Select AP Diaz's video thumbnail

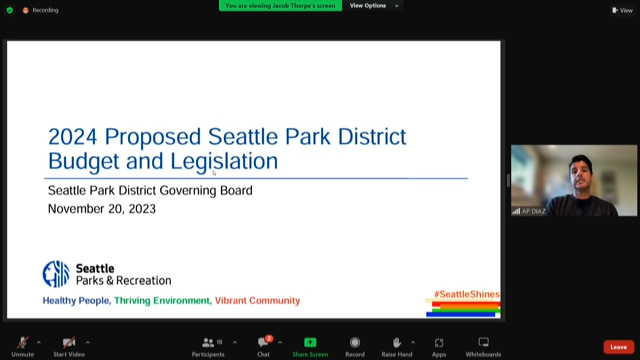pos(574,180)
